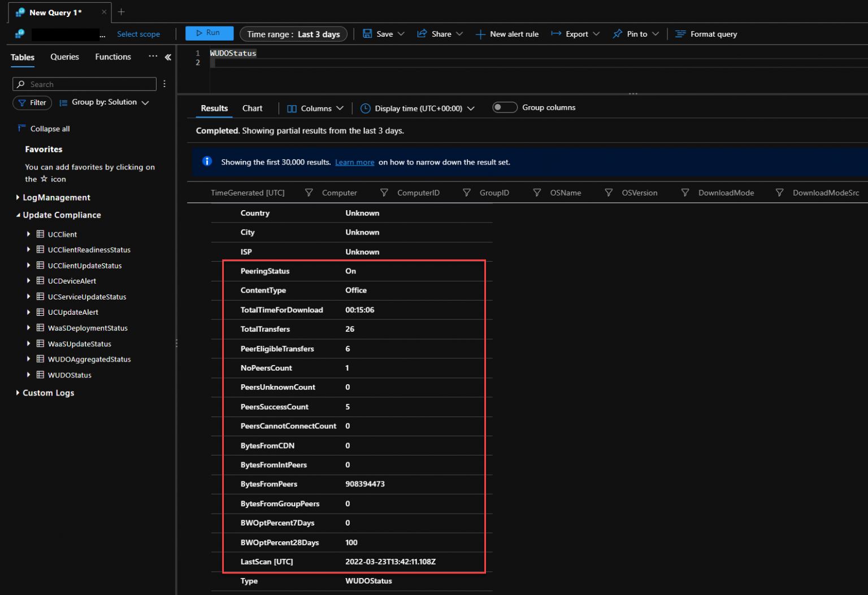Open the Group by: Solution dropdown

104,102
